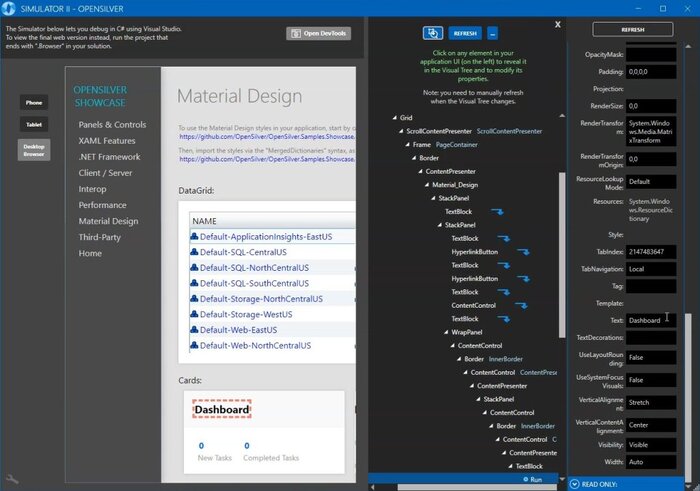This screenshot has height=491, width=700.
Task: Open XAML Features page
Action: tap(107, 141)
